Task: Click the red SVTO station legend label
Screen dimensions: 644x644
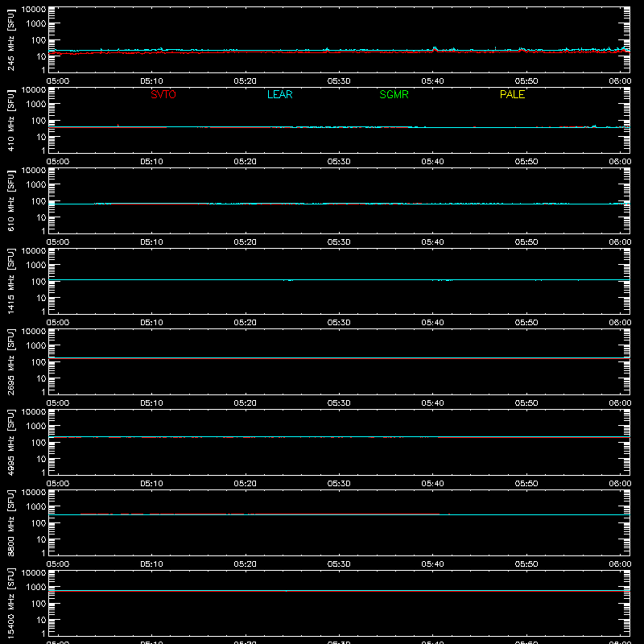Action: point(163,94)
